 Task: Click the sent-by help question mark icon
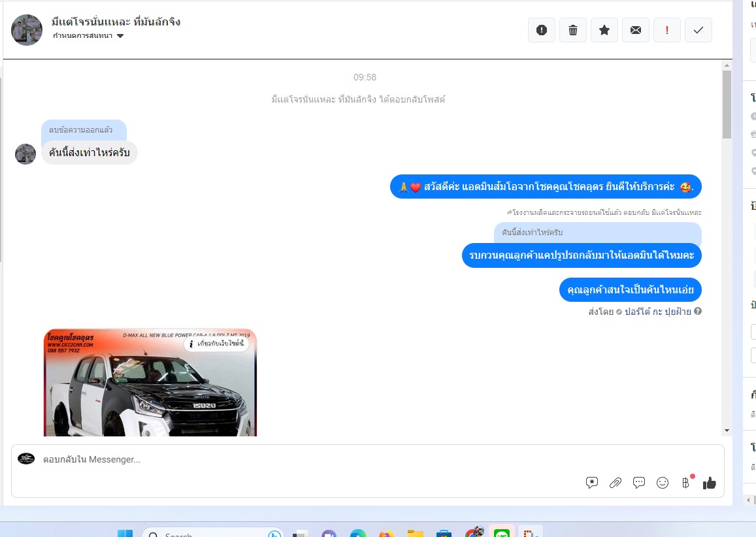pyautogui.click(x=698, y=312)
